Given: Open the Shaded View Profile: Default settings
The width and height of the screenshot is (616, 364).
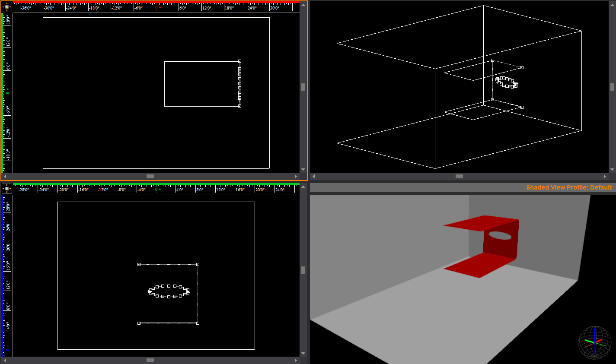Looking at the screenshot, I should 570,187.
